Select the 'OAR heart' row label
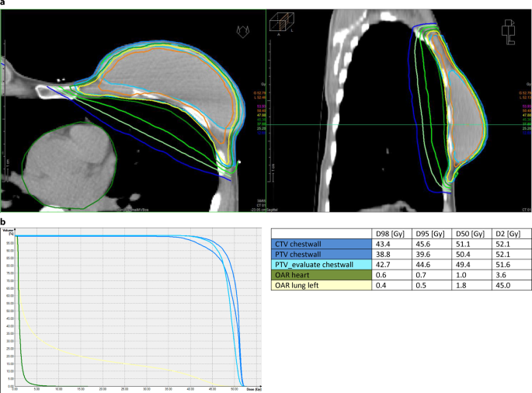The width and height of the screenshot is (532, 393). (x=322, y=275)
